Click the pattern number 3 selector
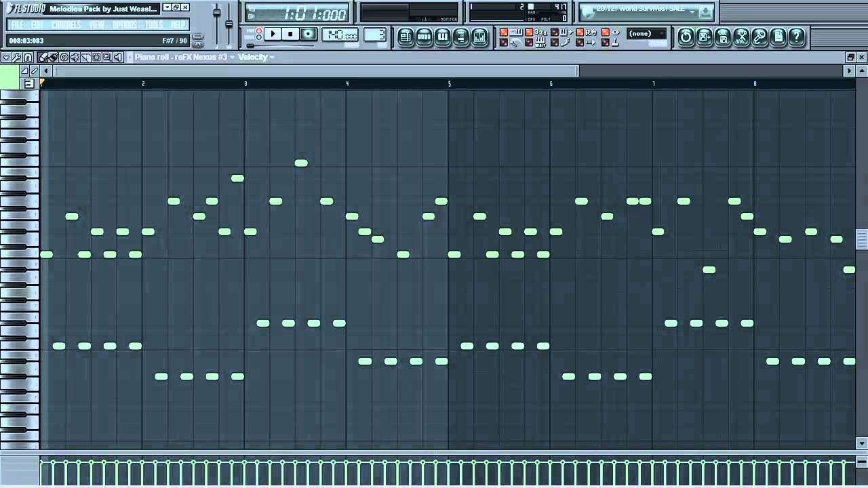The height and width of the screenshot is (488, 868). tap(375, 35)
